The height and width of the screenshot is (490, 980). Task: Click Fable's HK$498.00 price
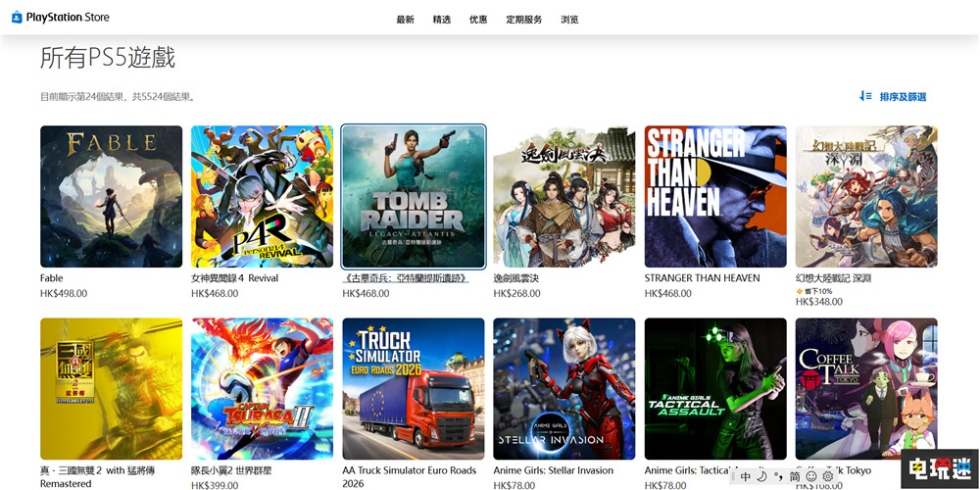point(64,293)
